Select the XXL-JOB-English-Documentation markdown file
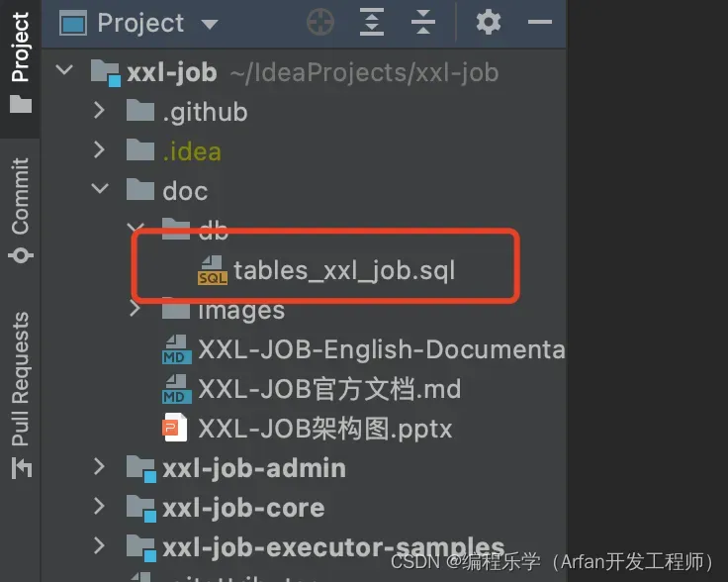728x582 pixels. [381, 349]
